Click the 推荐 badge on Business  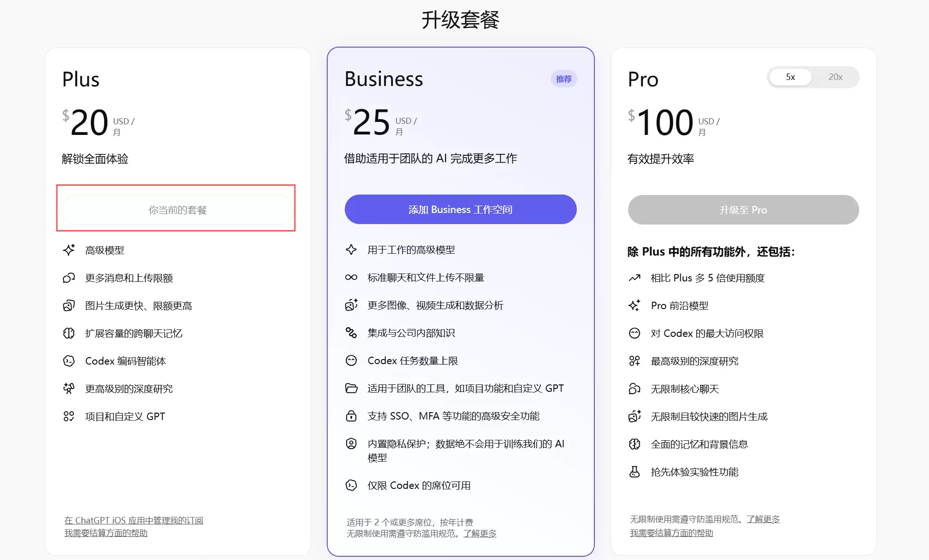pos(564,79)
